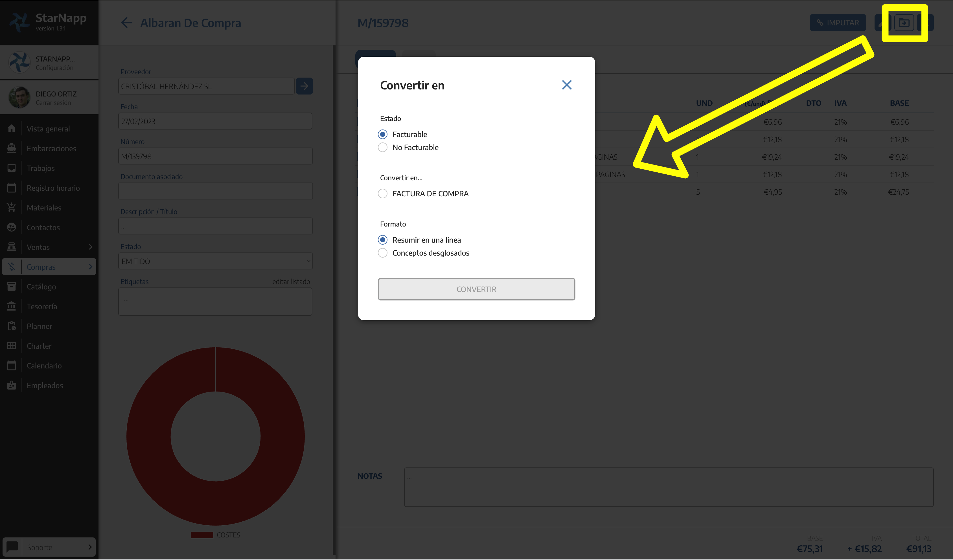Image resolution: width=953 pixels, height=560 pixels.
Task: Expand the Compras submenu chevron
Action: (90, 267)
